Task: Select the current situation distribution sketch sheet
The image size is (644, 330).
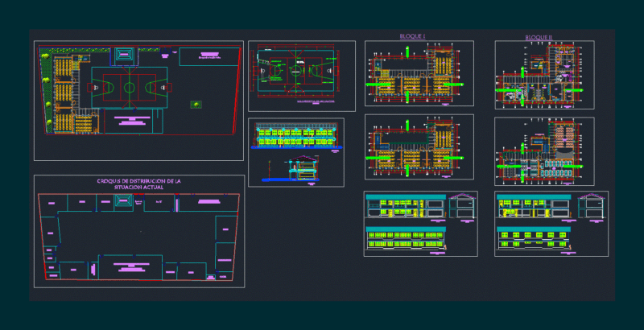Action: coord(139,232)
